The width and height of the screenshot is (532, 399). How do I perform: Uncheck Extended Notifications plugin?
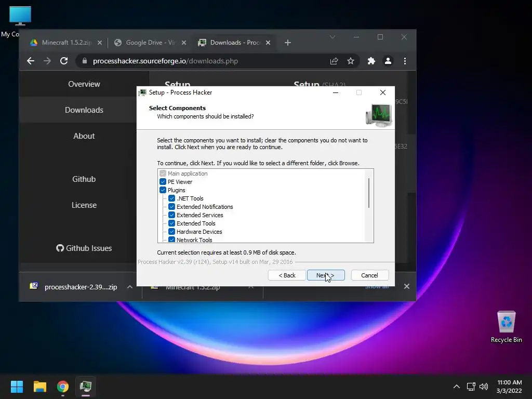[171, 207]
